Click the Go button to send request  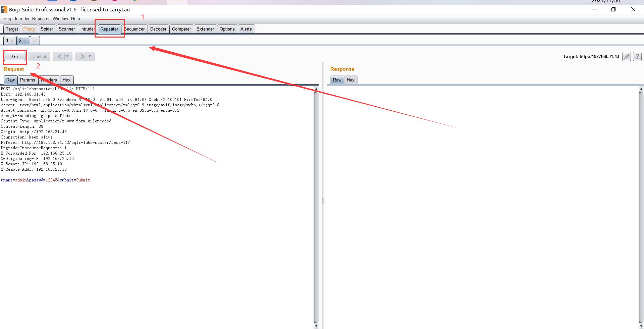pyautogui.click(x=15, y=56)
